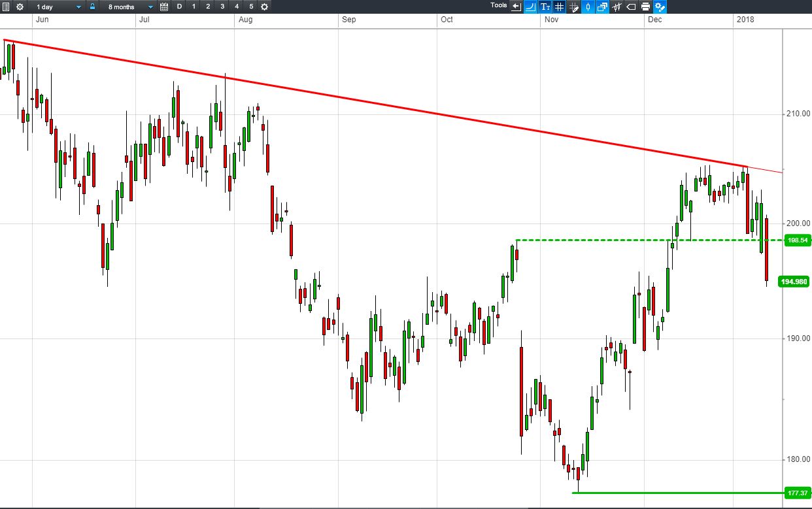Select the grid color picker tool
The height and width of the screenshot is (509, 812).
(x=573, y=7)
